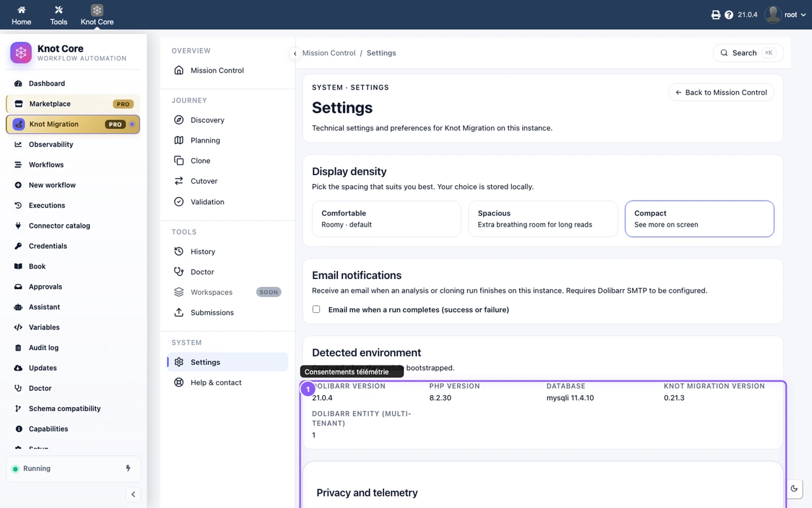Click the Discovery compass icon
Screen dimensions: 812x508
[179, 120]
